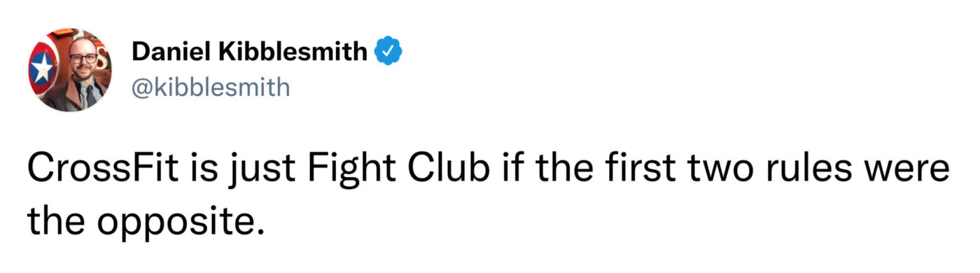
Task: Click the white checkmark inside blue badge
Action: click(389, 52)
